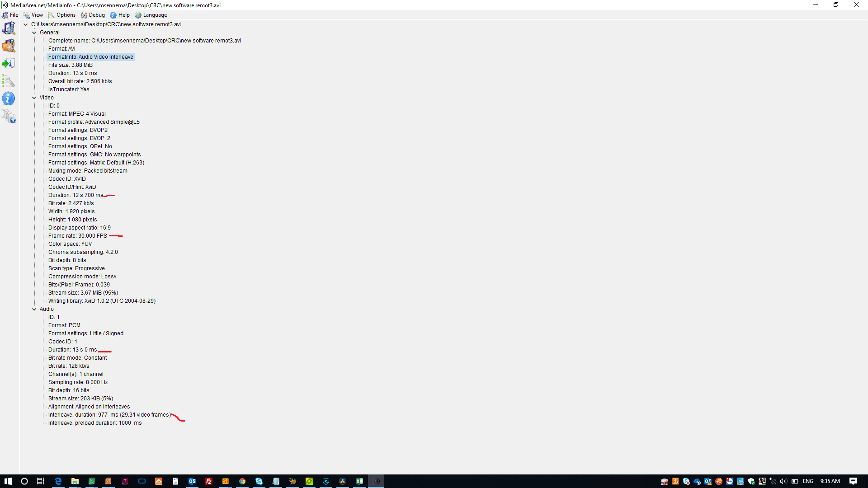Open the Action Center notifications icon
The height and width of the screenshot is (488, 868).
coord(853,481)
